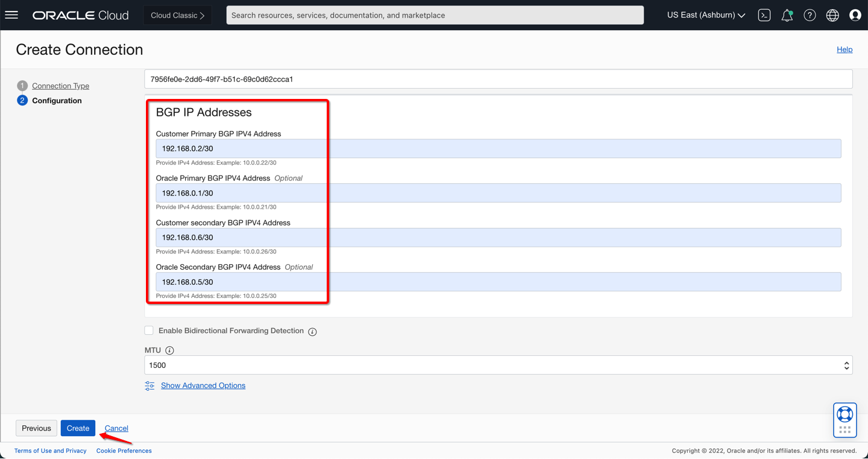
Task: Click the grid dots under the support widget
Action: pos(845,429)
